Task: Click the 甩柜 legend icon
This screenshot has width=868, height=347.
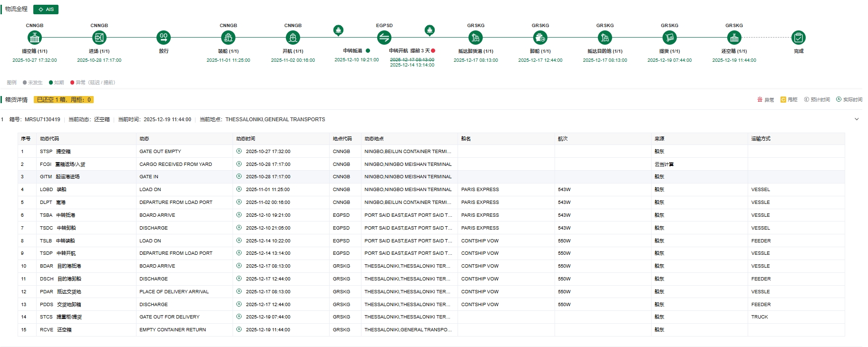Action: coord(783,100)
